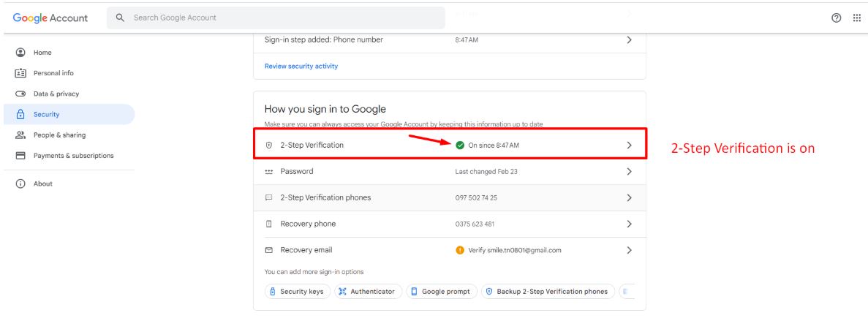Click the Payments & subscriptions card icon
This screenshot has width=868, height=329.
tap(20, 156)
